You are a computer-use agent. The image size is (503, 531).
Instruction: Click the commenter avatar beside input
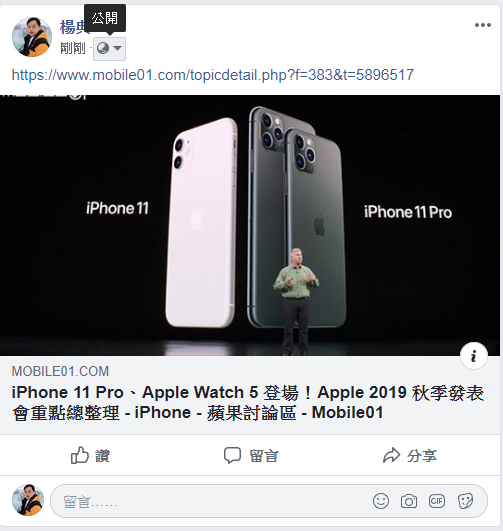pos(28,500)
